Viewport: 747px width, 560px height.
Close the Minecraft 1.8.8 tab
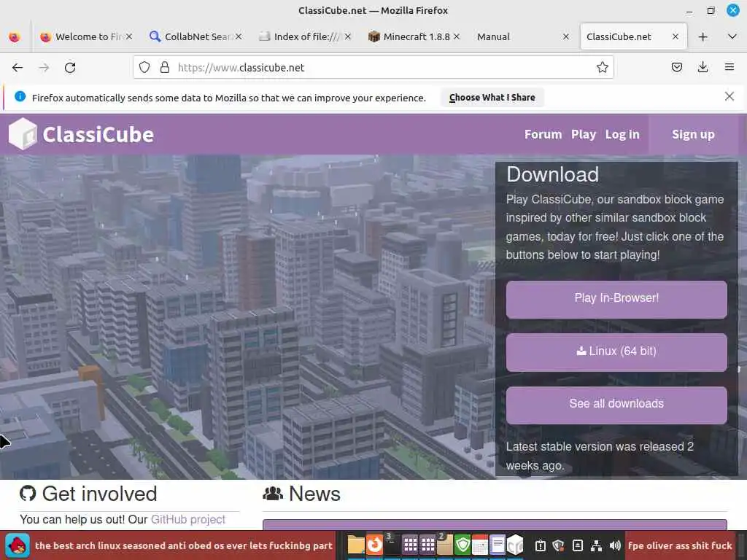click(x=457, y=36)
